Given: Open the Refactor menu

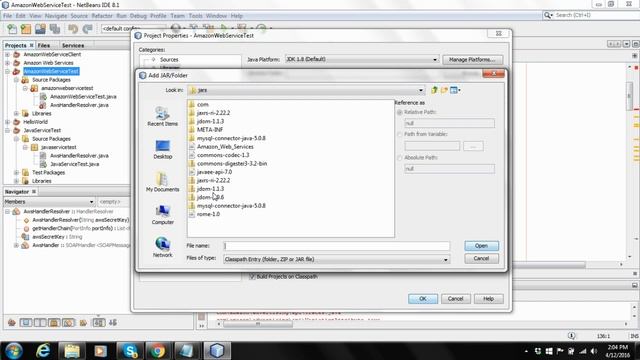Looking at the screenshot, I should 102,16.
